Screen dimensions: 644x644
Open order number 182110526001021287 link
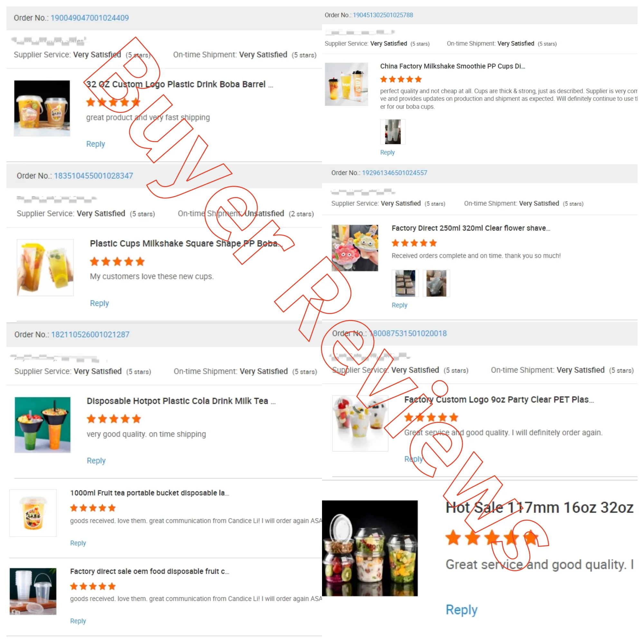[x=90, y=334]
